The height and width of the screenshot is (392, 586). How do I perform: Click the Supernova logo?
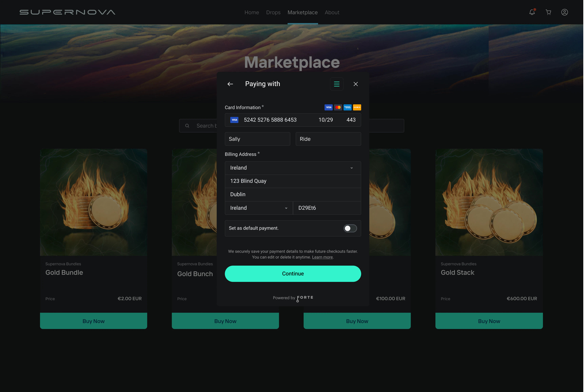(x=67, y=12)
